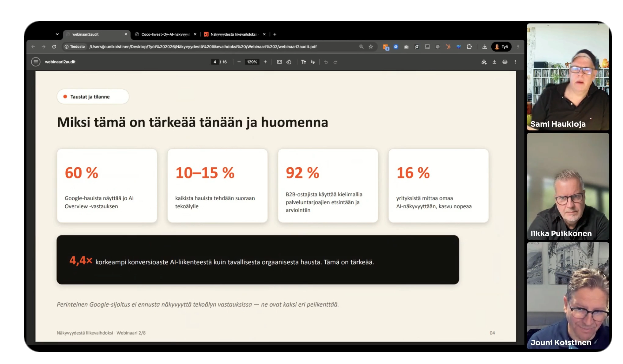Click the slide section pill with orange dot
This screenshot has height=364, width=623.
93,97
